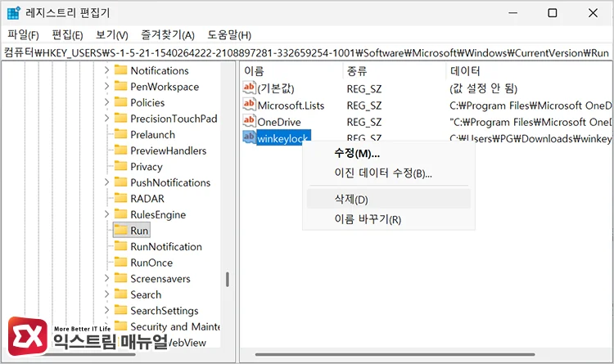614x364 pixels.
Task: Expand the Policies tree node
Action: pos(106,102)
